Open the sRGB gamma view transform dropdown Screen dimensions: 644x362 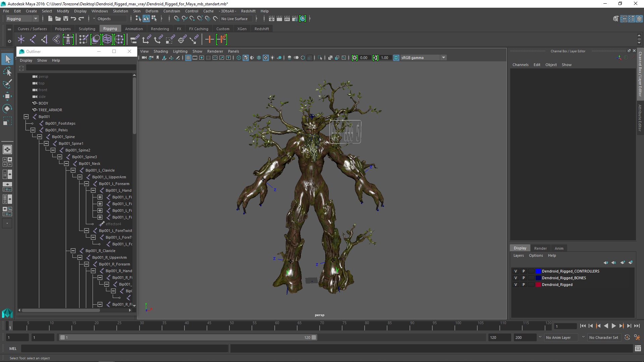pyautogui.click(x=443, y=58)
